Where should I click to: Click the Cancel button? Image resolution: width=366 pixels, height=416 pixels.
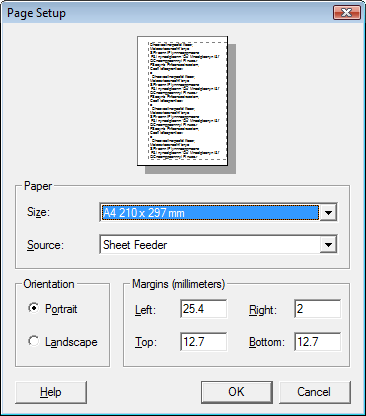point(315,392)
